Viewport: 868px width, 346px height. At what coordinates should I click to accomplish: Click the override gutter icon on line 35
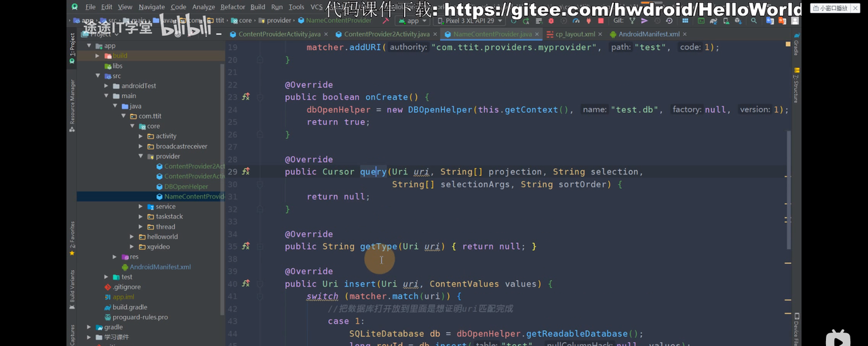pyautogui.click(x=245, y=246)
